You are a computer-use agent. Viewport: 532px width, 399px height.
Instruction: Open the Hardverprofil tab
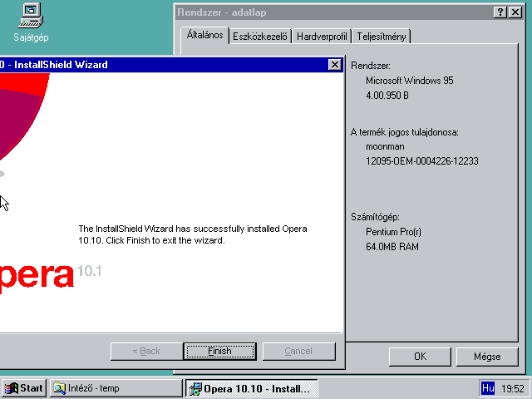coord(322,37)
